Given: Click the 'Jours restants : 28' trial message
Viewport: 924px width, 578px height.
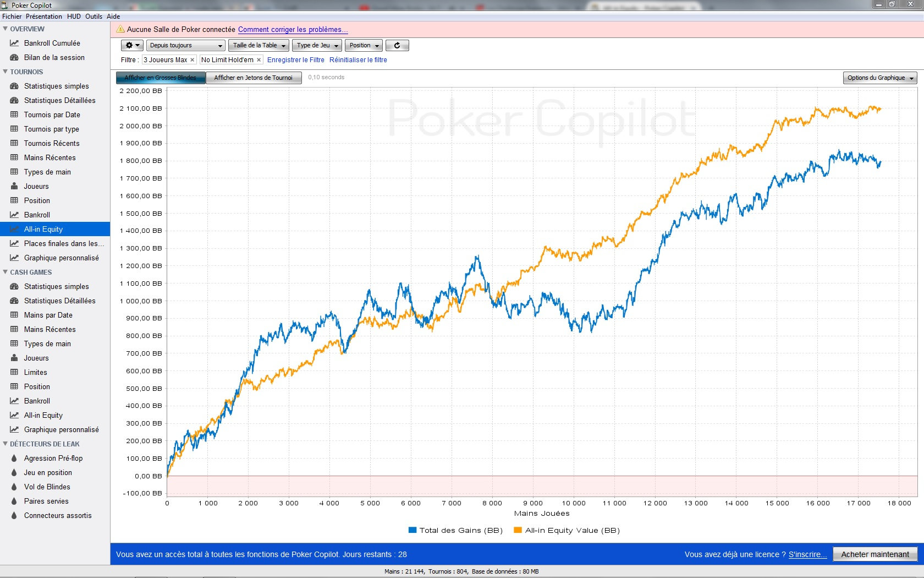Looking at the screenshot, I should tap(375, 554).
